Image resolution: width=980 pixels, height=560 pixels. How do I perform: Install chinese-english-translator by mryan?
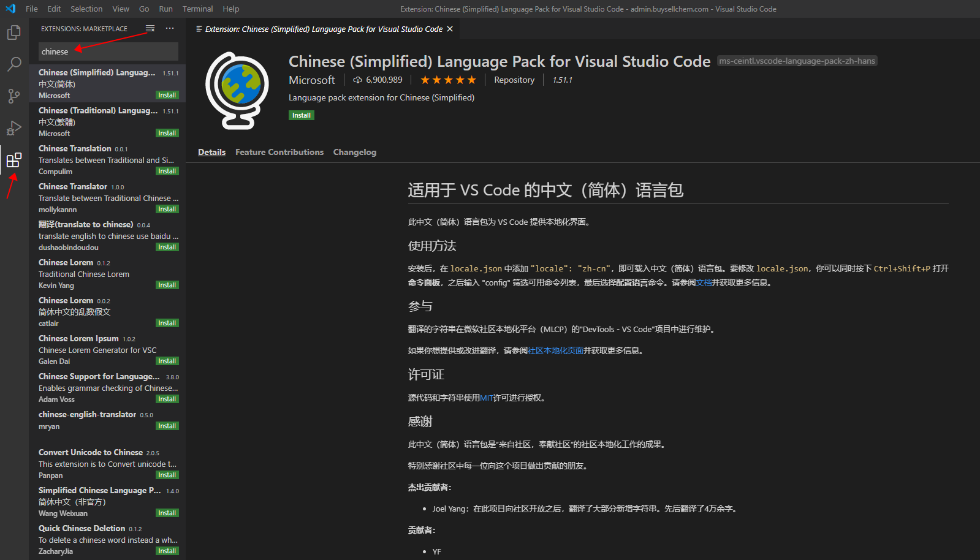tap(167, 426)
